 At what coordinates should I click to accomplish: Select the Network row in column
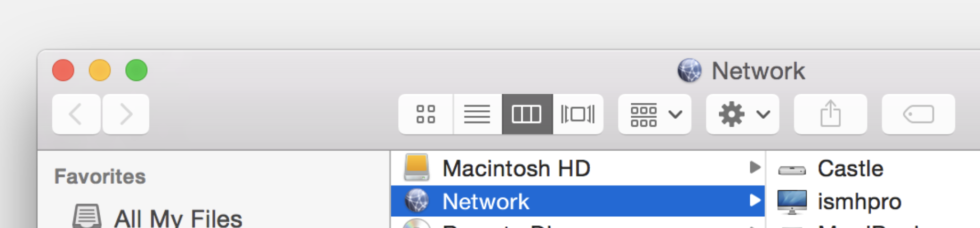pyautogui.click(x=578, y=201)
